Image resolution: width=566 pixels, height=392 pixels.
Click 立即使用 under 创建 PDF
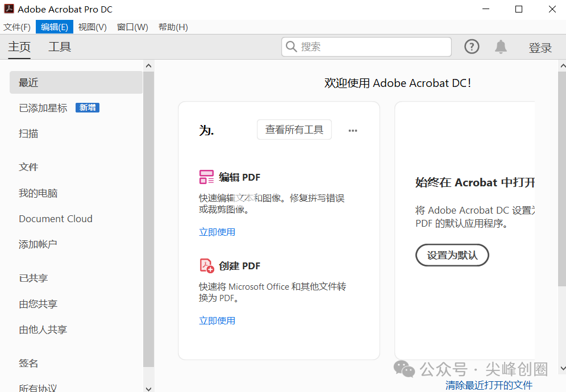[x=217, y=320]
